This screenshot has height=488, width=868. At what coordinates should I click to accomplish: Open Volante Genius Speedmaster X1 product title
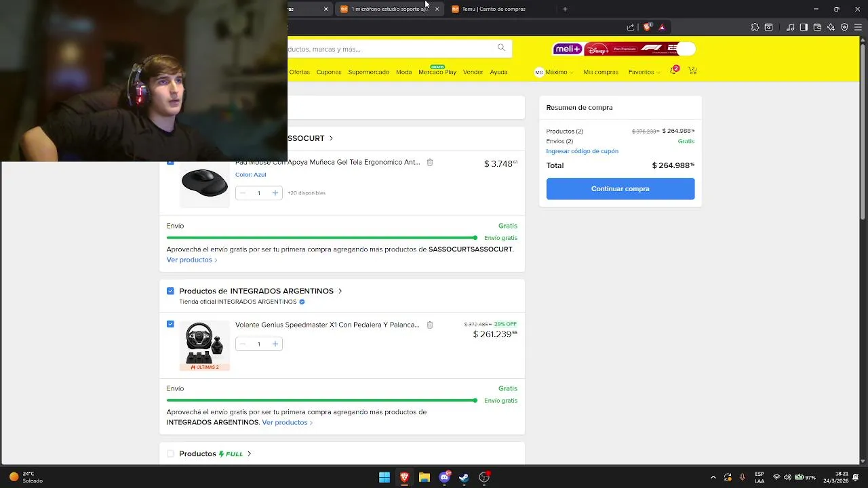coord(328,325)
